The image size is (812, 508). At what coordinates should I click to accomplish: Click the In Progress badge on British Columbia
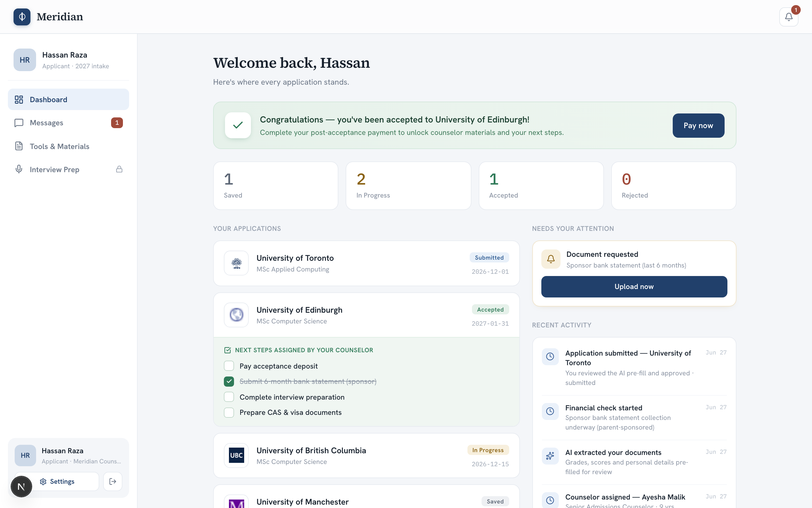[488, 450]
